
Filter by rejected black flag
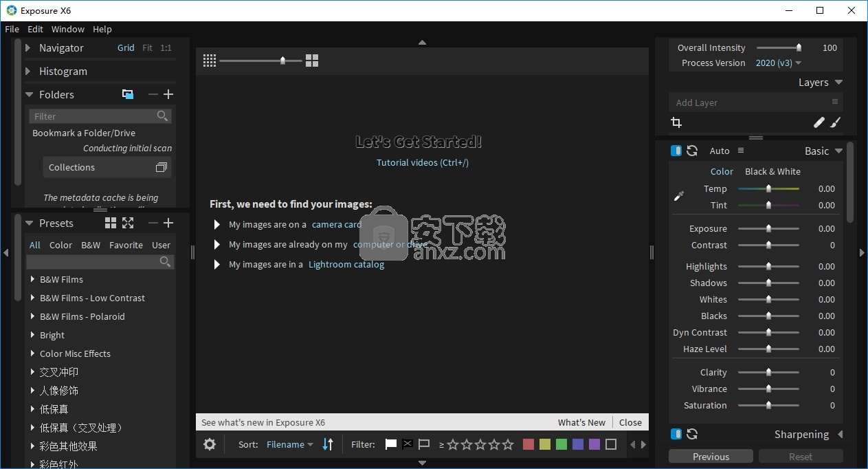(x=408, y=444)
